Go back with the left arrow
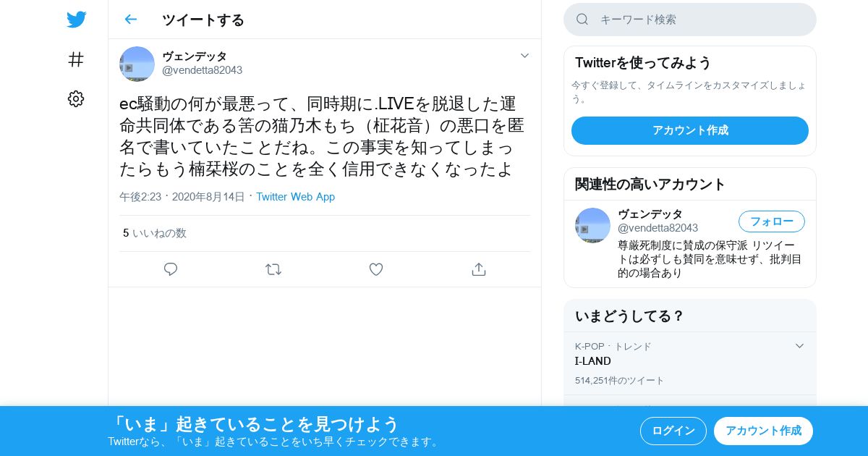Viewport: 868px width, 456px height. pyautogui.click(x=130, y=20)
